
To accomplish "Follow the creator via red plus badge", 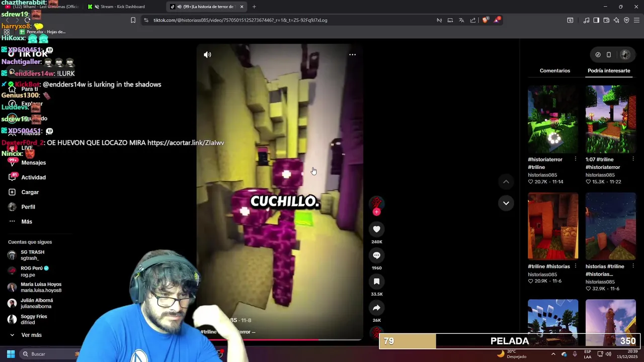I will (x=376, y=212).
